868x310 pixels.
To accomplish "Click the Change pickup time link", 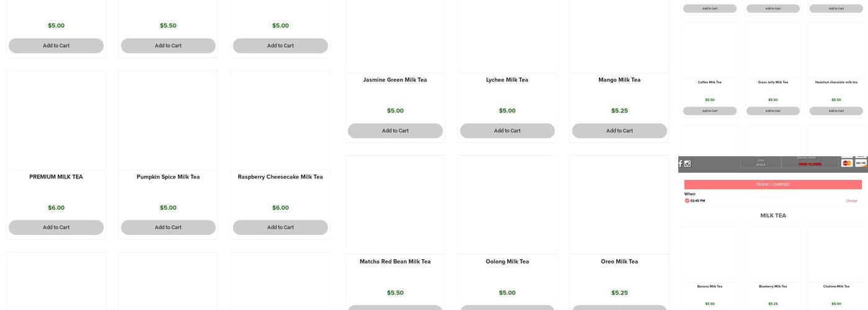I will [852, 201].
